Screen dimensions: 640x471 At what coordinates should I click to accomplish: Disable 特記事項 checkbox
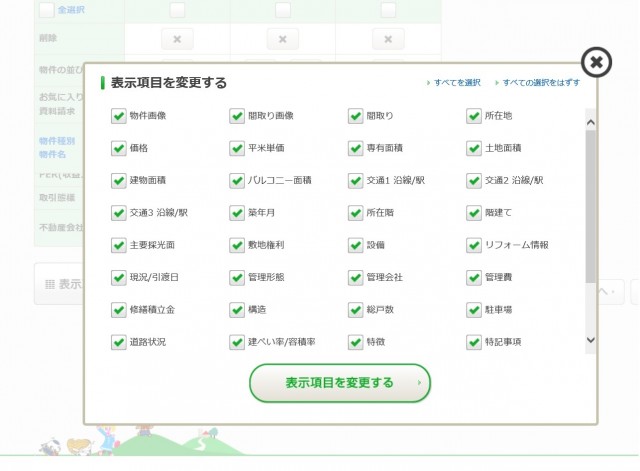[474, 342]
